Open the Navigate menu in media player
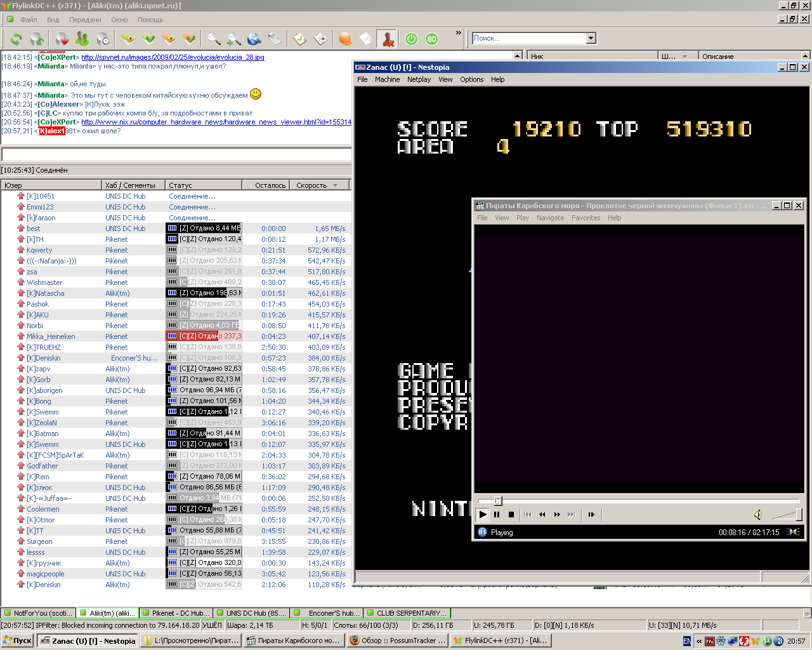Viewport: 812px width, 650px height. tap(550, 218)
